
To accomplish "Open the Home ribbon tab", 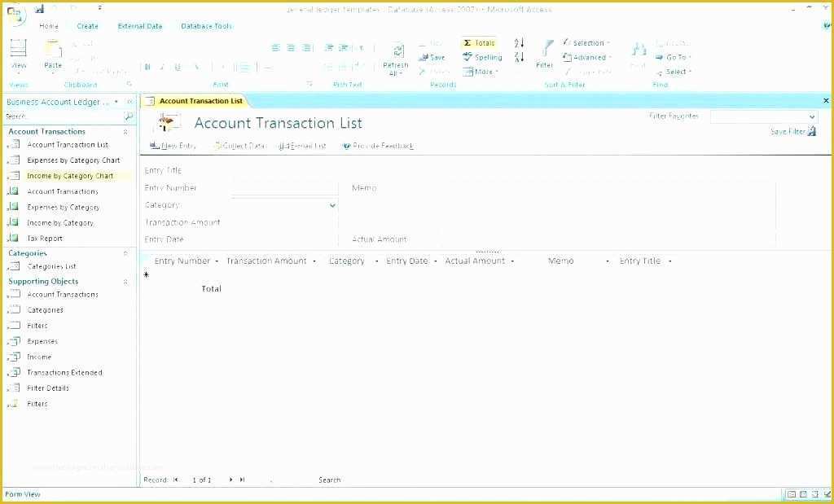I will pyautogui.click(x=49, y=26).
